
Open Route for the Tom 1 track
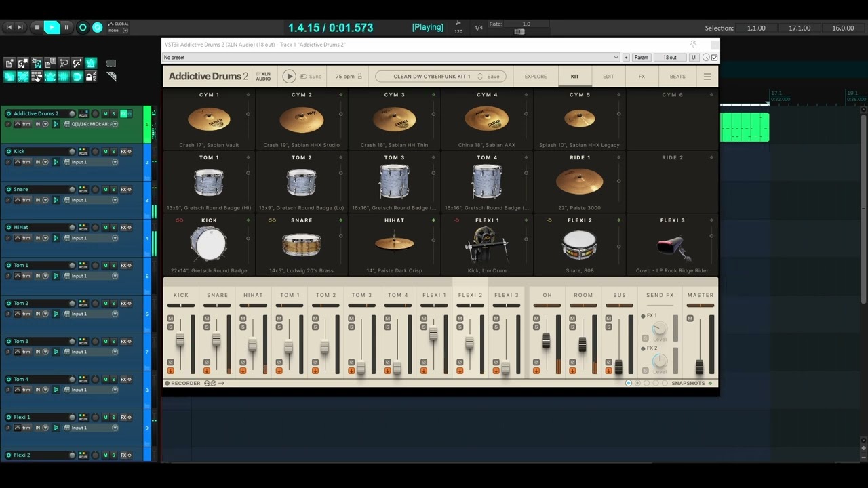pyautogui.click(x=83, y=265)
